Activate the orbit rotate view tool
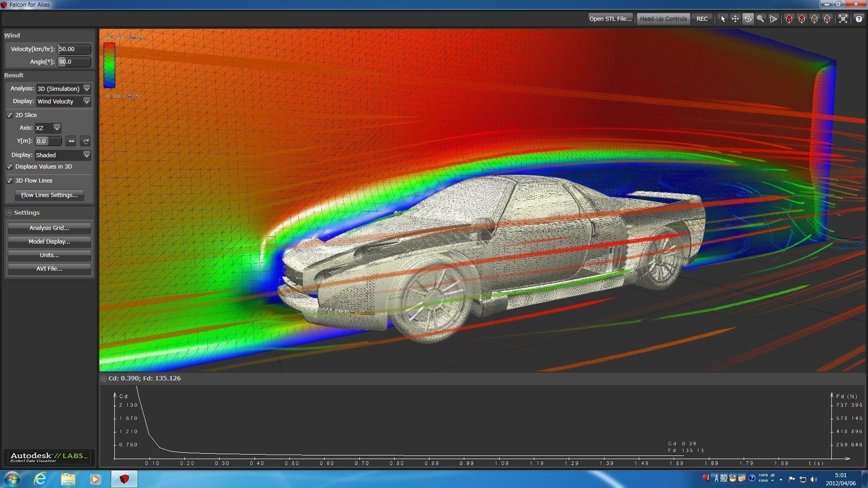This screenshot has width=868, height=488. [x=748, y=19]
